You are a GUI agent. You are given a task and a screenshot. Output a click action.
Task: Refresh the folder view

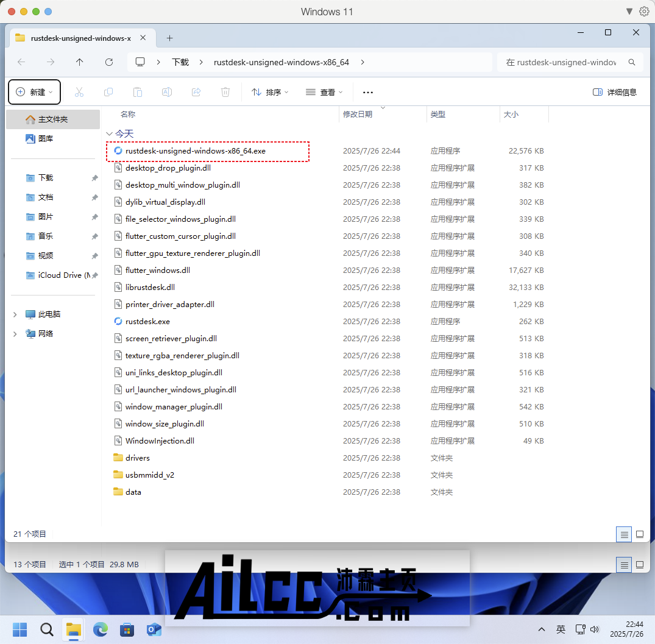[x=109, y=62]
